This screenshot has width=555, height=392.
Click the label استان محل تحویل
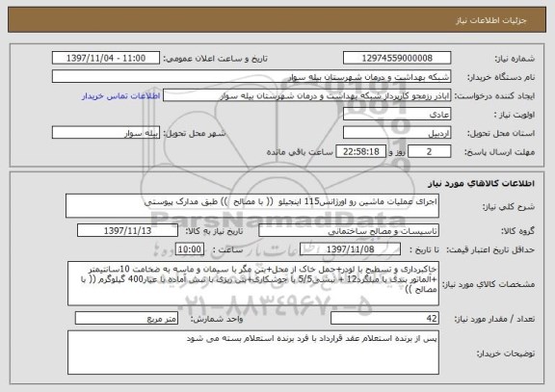click(x=501, y=133)
